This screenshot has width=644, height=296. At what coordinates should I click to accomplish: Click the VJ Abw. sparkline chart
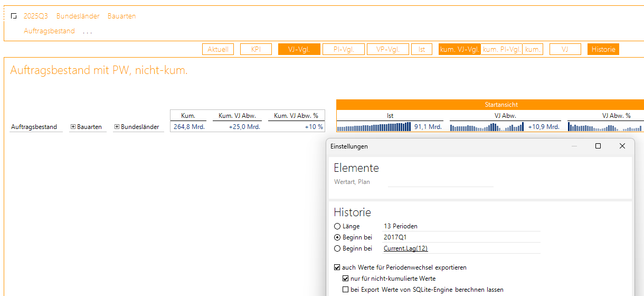(x=486, y=127)
